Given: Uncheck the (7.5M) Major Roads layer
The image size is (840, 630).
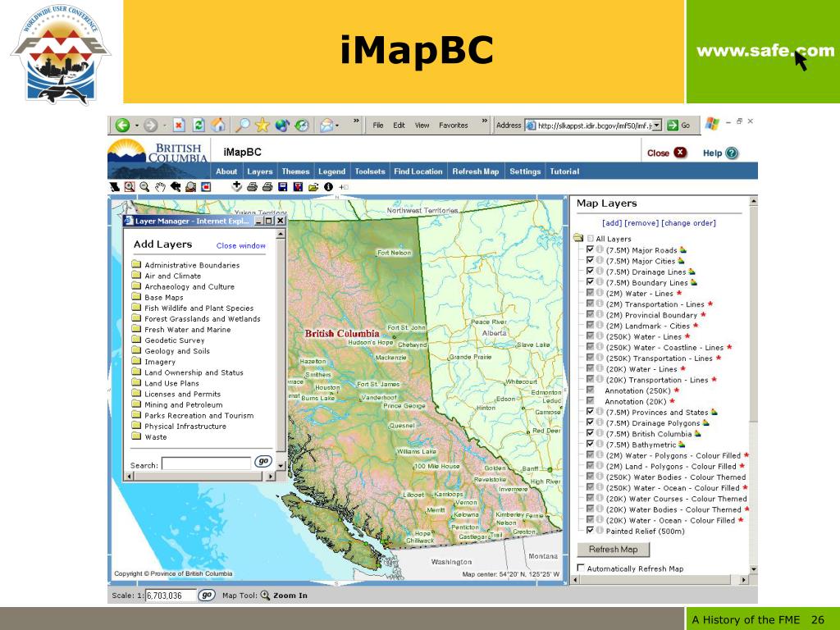Looking at the screenshot, I should 590,249.
